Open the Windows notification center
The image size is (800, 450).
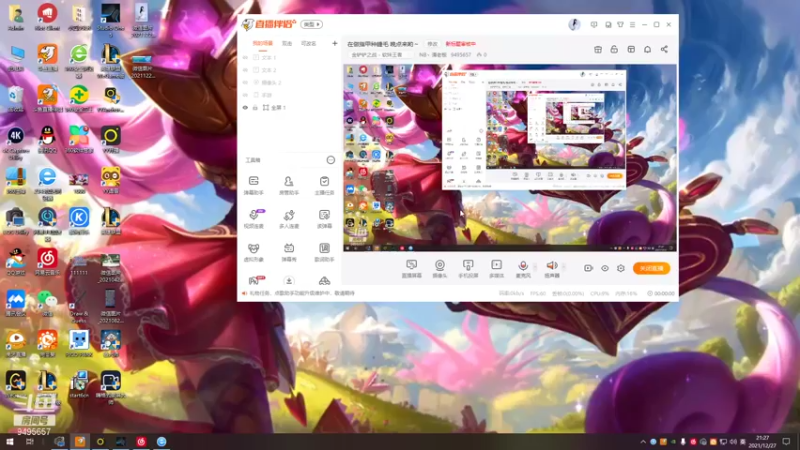coord(786,442)
